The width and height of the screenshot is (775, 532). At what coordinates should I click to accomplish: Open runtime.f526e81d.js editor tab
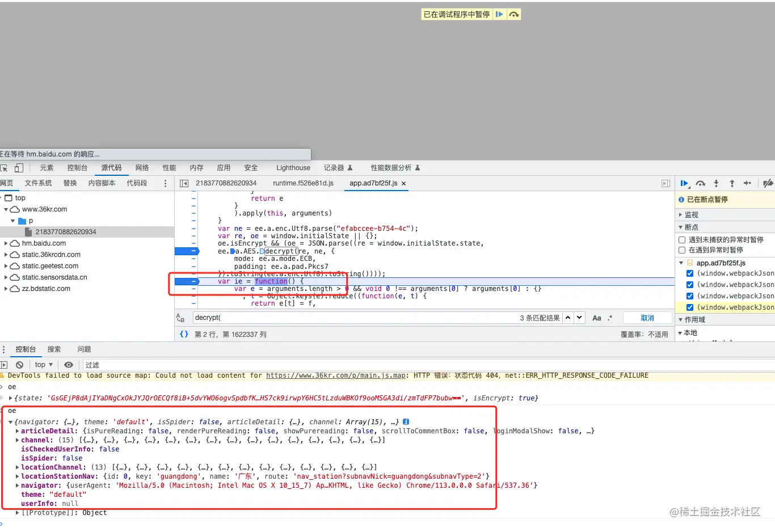[x=303, y=183]
